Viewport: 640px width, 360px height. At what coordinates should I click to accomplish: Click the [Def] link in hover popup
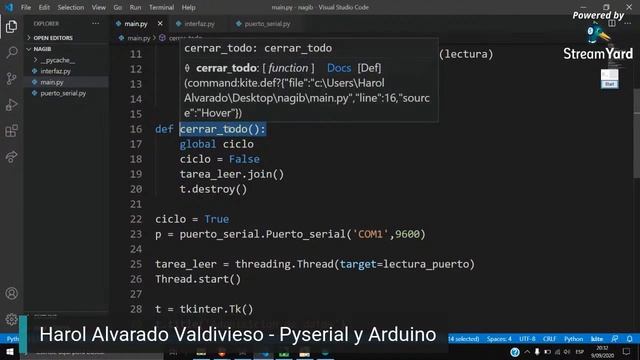pyautogui.click(x=369, y=68)
